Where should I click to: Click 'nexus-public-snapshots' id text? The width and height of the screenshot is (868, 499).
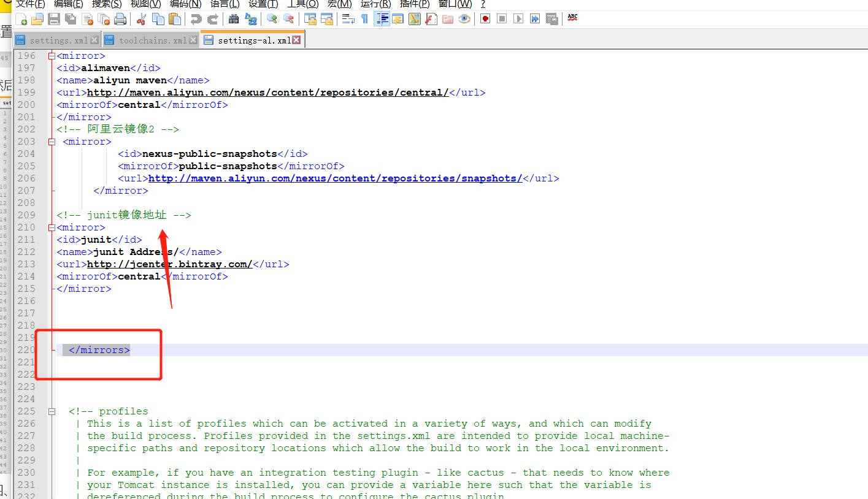coord(210,154)
